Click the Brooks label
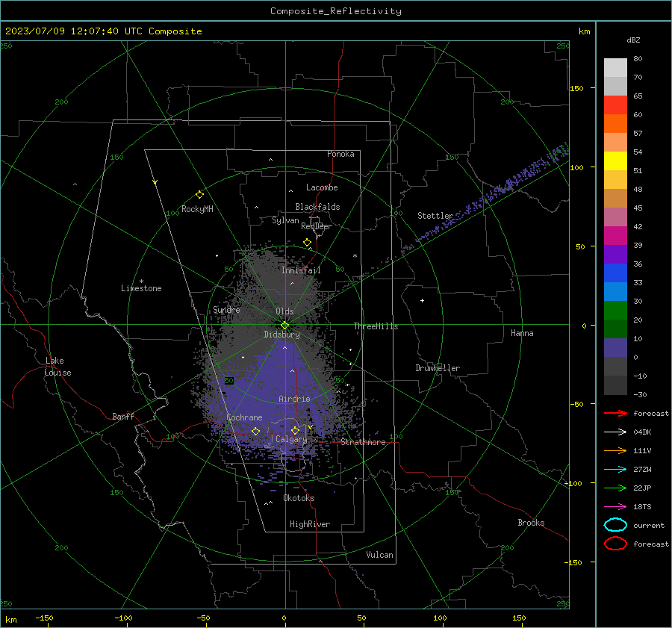This screenshot has height=628, width=672. (x=531, y=523)
